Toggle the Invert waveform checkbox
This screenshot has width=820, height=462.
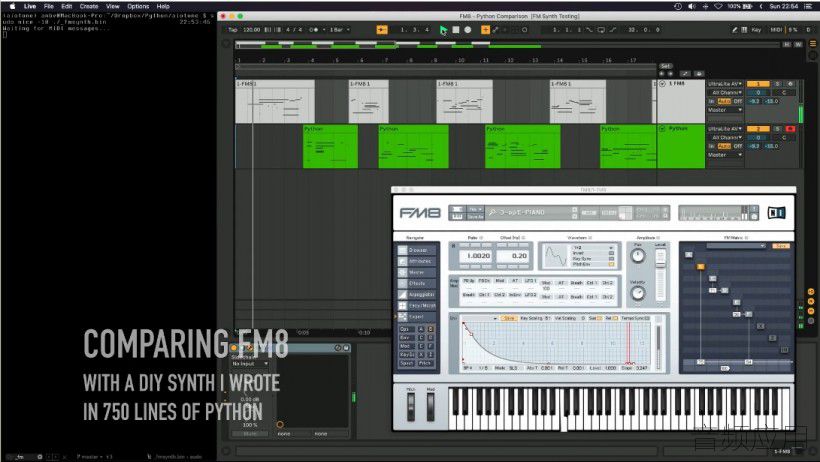click(611, 253)
